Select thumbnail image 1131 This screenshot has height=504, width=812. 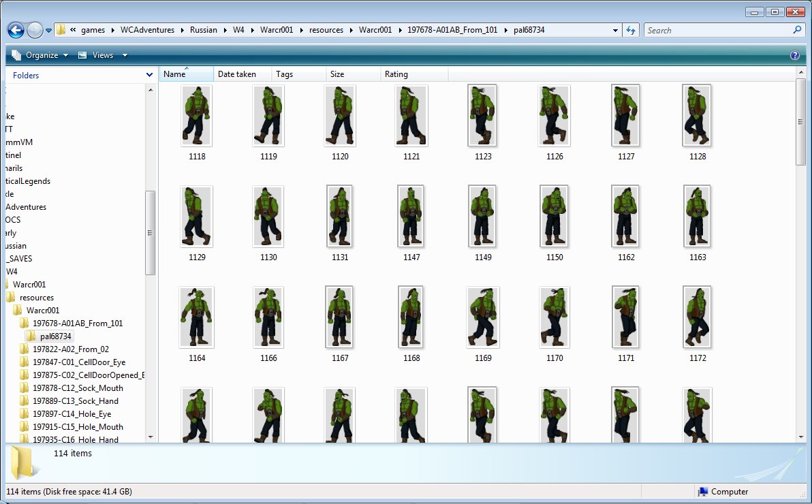[x=340, y=217]
